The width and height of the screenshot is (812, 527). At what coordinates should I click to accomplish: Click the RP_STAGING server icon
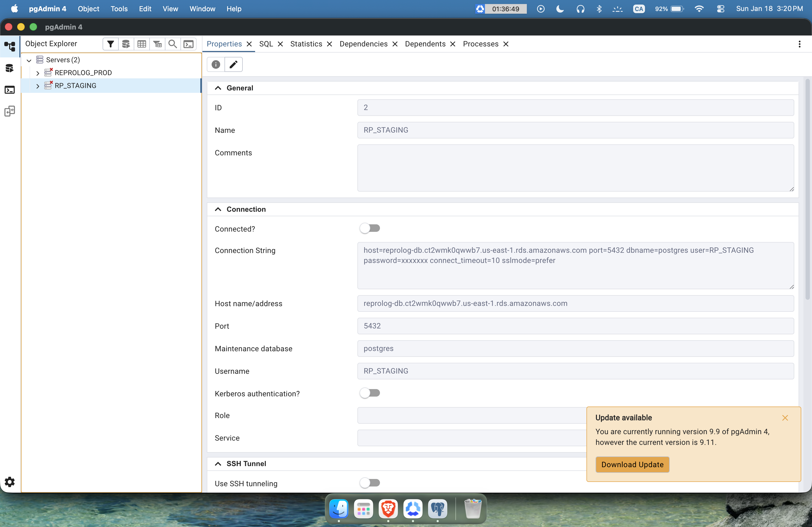pos(48,85)
